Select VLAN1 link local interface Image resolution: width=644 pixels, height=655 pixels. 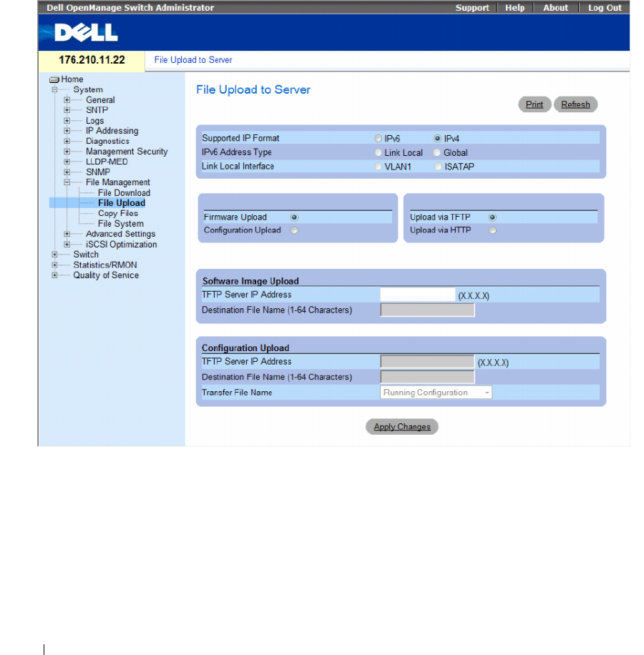[x=379, y=167]
